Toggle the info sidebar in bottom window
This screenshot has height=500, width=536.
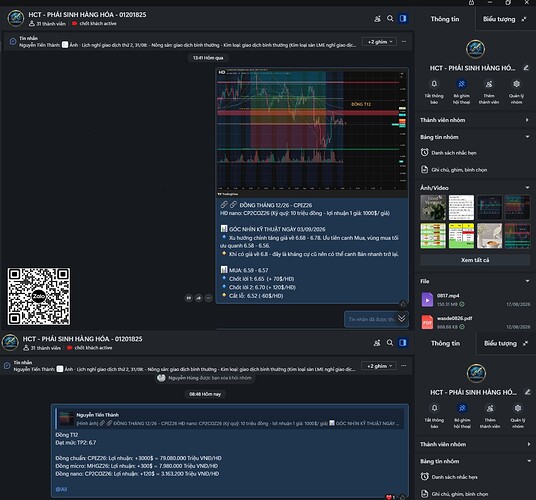click(x=403, y=342)
